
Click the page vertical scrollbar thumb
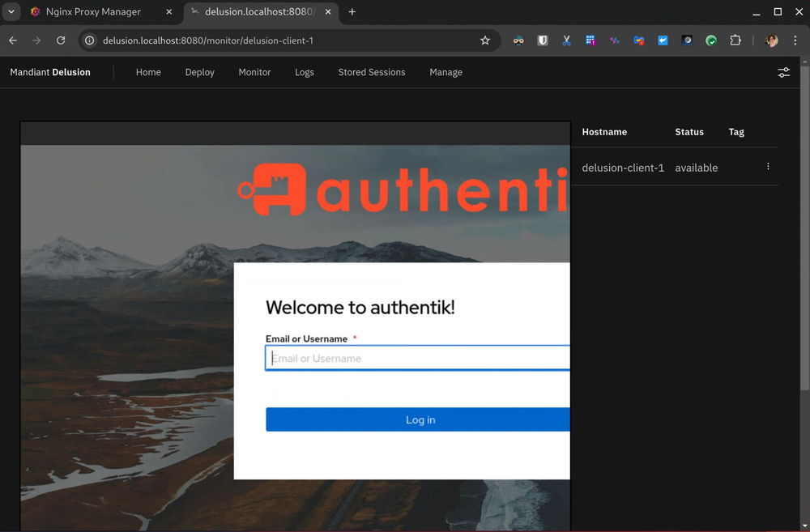pyautogui.click(x=805, y=228)
